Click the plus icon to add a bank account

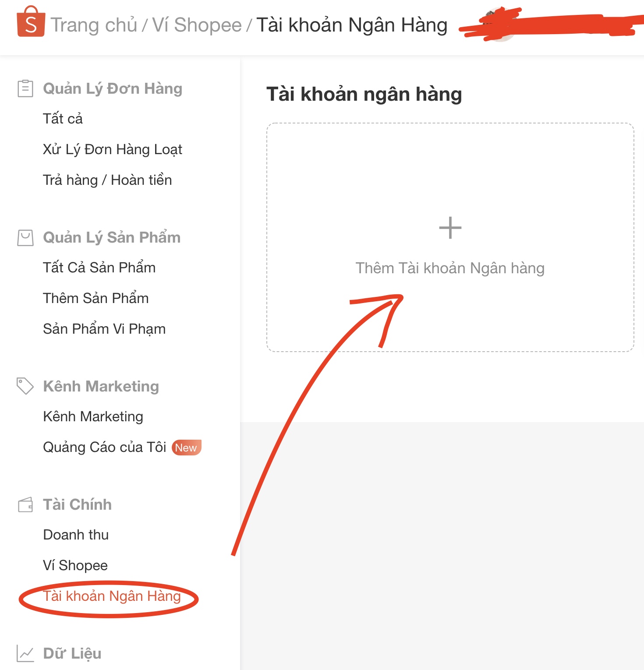(x=450, y=228)
